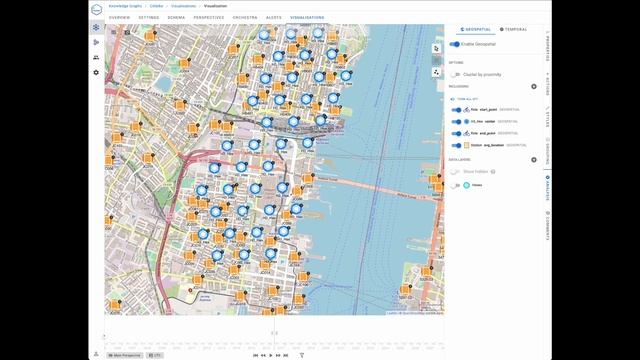Add item with Including plus button
This screenshot has height=360, width=640.
pos(534,87)
